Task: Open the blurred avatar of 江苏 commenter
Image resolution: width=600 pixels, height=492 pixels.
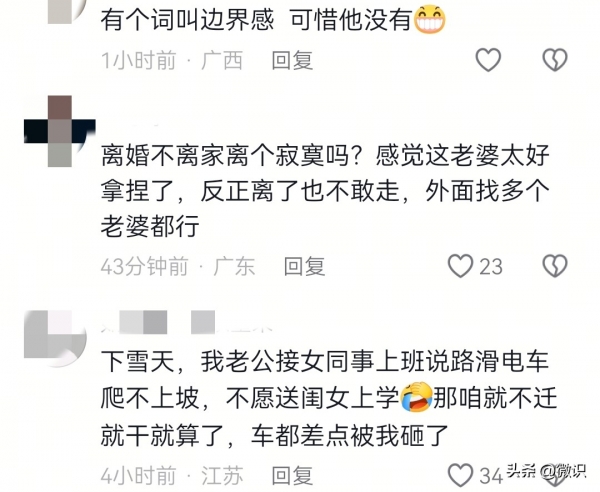Action: (x=55, y=339)
